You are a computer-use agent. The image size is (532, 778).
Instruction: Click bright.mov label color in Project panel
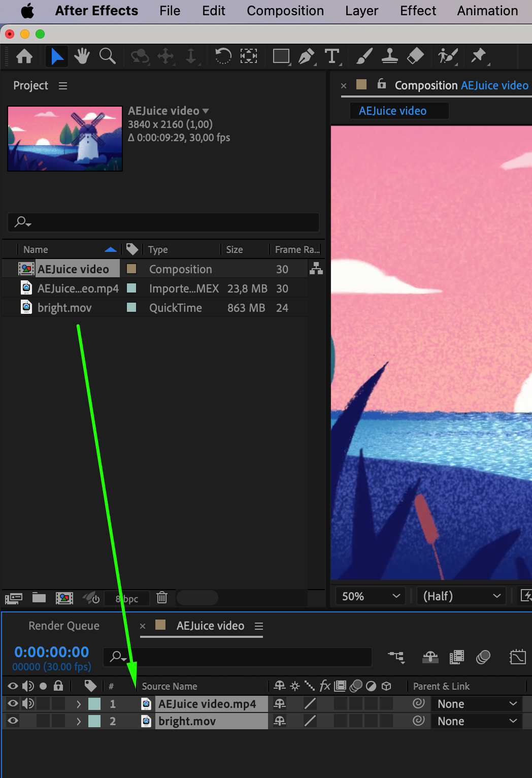(x=131, y=307)
